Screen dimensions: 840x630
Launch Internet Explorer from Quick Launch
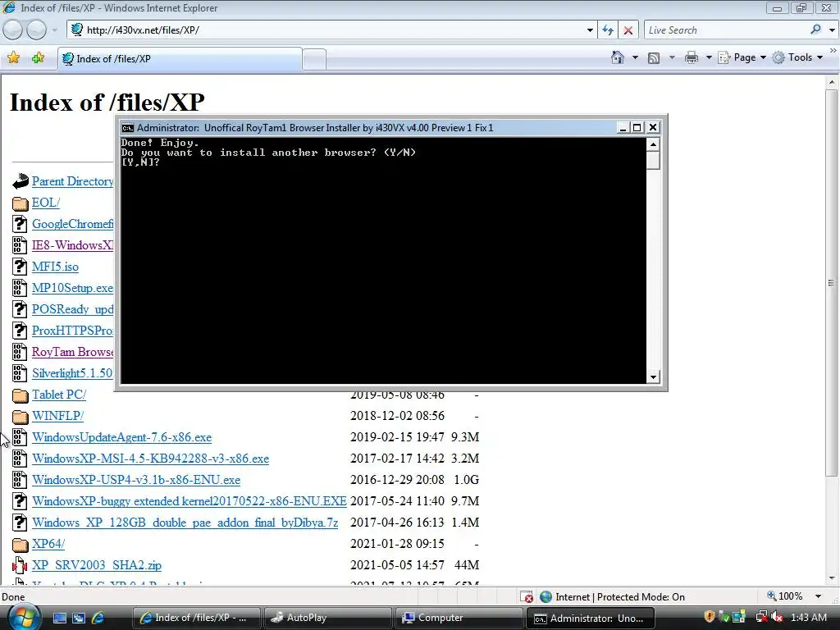point(98,618)
